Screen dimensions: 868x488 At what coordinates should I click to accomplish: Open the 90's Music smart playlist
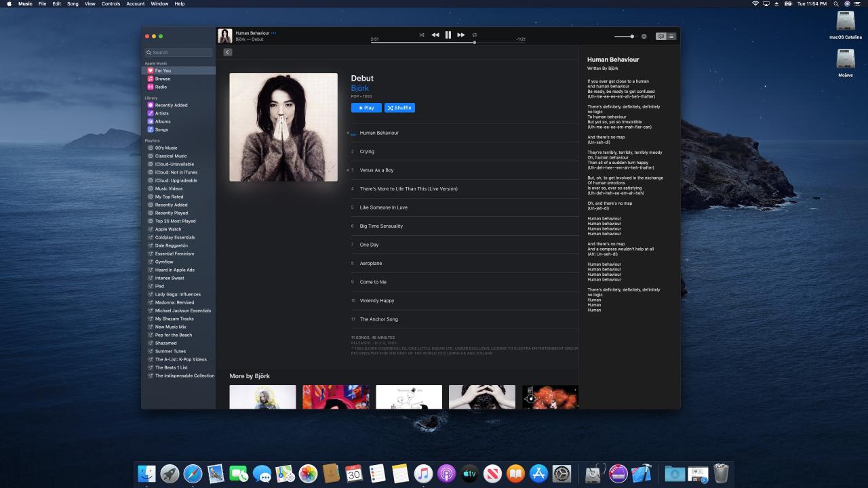[178, 148]
